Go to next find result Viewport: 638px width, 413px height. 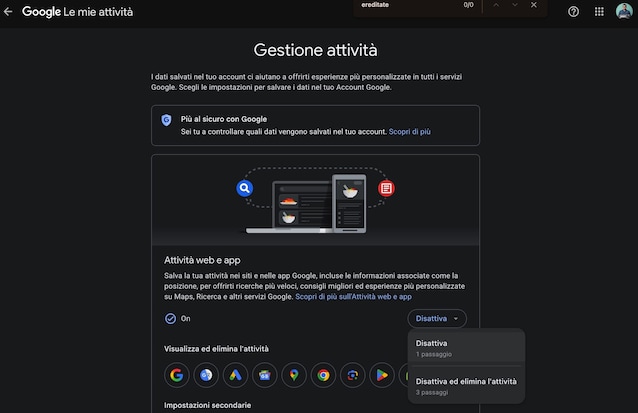click(x=515, y=5)
